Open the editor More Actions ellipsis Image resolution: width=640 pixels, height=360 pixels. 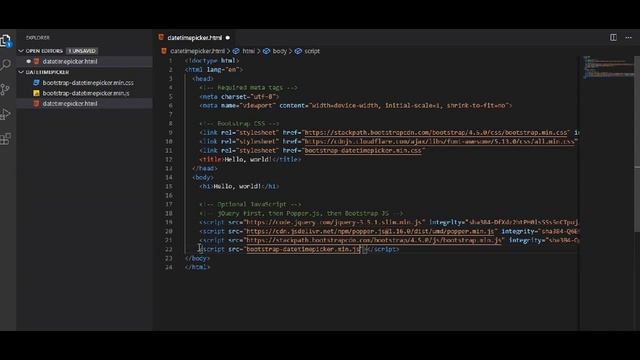click(x=628, y=38)
